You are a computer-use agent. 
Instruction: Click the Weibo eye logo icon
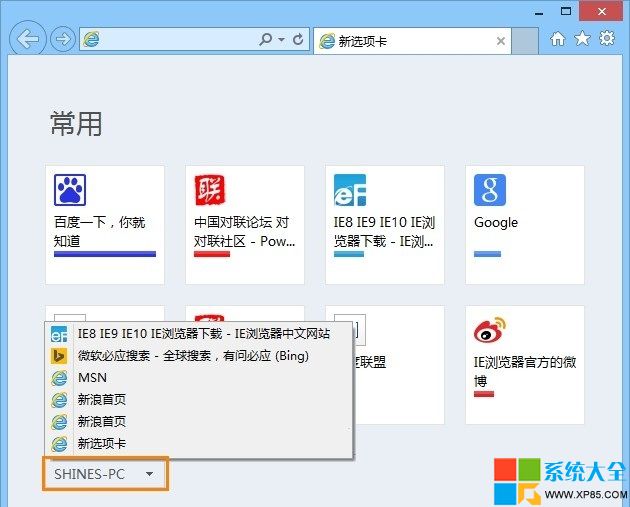click(490, 330)
